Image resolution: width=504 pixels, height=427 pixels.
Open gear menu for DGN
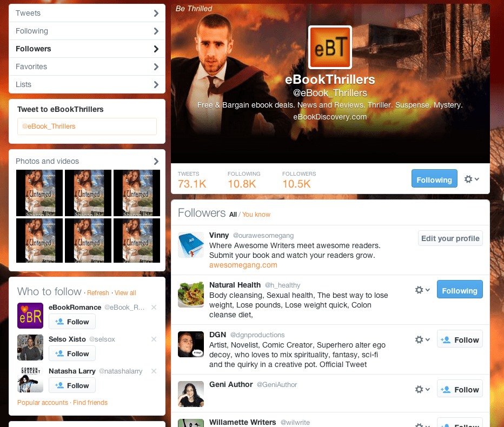point(422,339)
